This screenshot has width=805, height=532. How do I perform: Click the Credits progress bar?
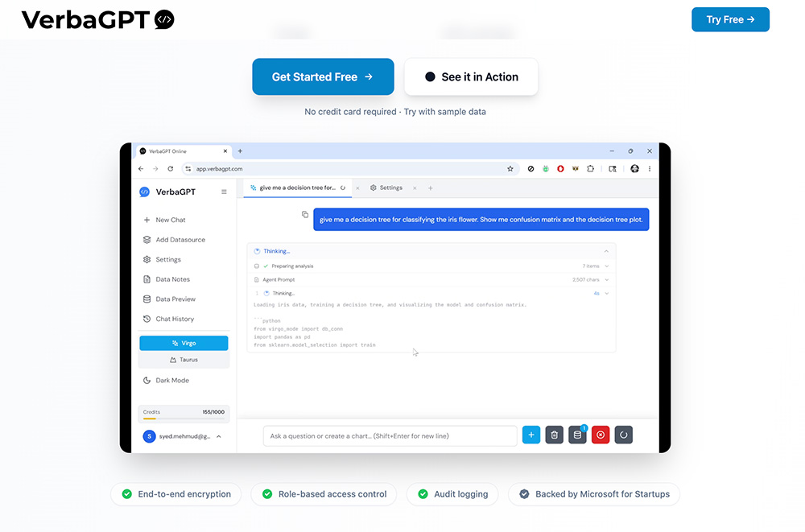coord(184,419)
